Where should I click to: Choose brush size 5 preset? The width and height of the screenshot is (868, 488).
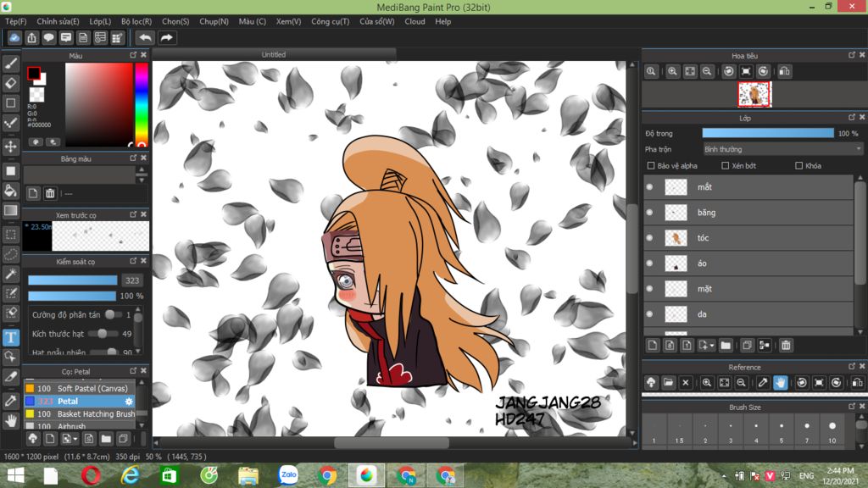coord(781,430)
